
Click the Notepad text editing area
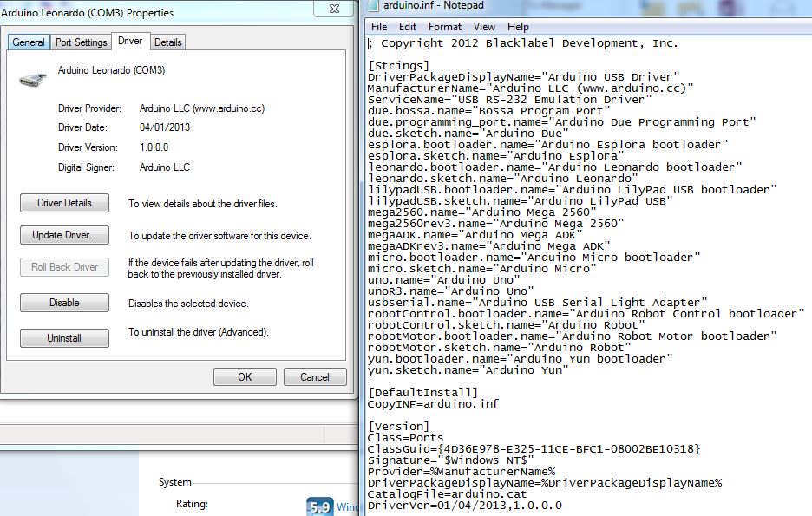click(588, 274)
